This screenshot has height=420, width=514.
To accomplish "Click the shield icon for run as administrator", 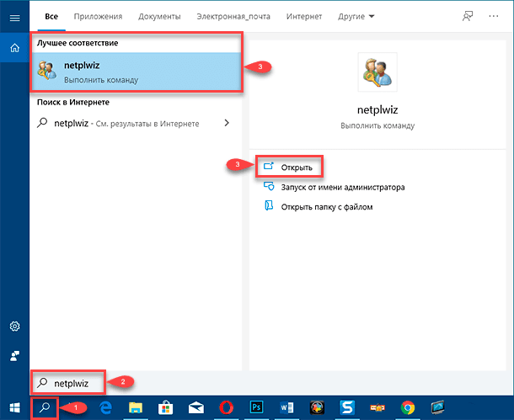I will (x=269, y=186).
